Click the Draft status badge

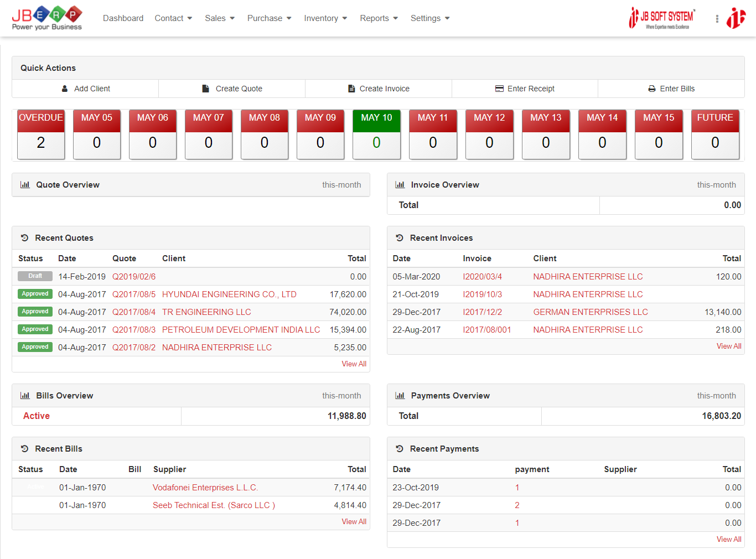click(x=35, y=276)
